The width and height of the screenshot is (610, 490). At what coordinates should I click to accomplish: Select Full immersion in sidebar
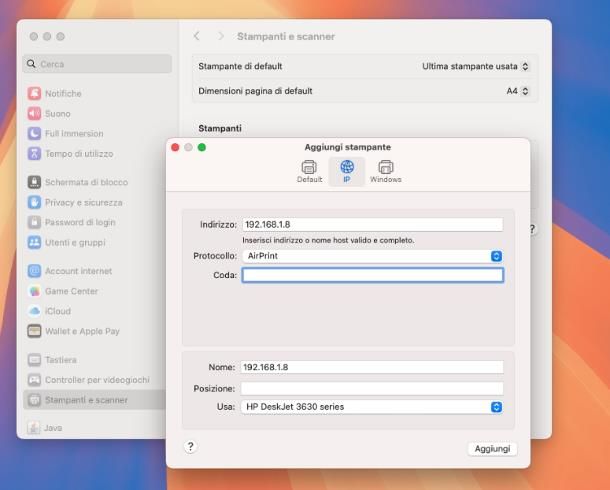pos(73,134)
